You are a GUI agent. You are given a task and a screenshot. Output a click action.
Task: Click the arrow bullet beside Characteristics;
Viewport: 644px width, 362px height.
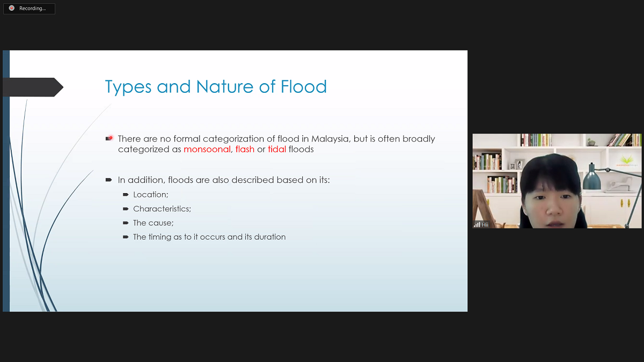click(x=126, y=209)
